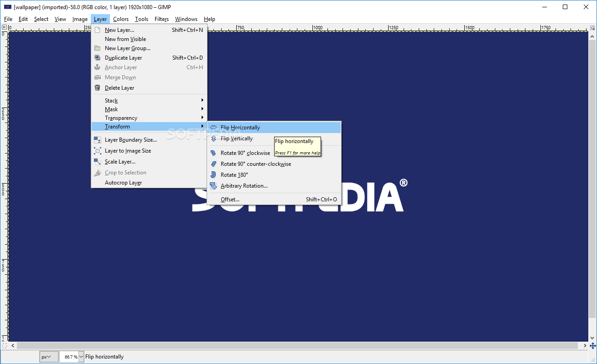Screen dimensions: 597x364
Task: Open the View menu
Action: click(x=60, y=19)
